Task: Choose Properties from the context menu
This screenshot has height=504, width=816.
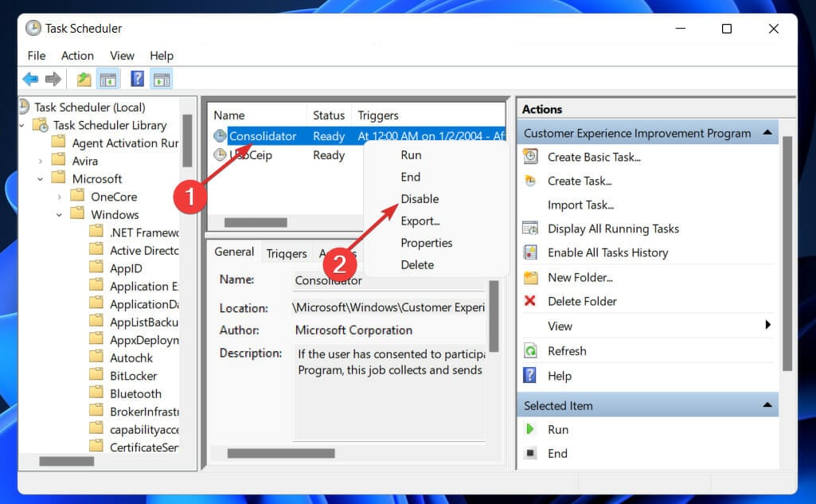Action: [x=427, y=243]
